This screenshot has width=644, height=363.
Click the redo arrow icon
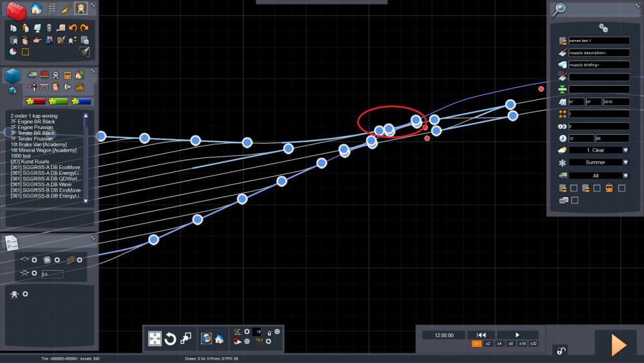(x=84, y=28)
